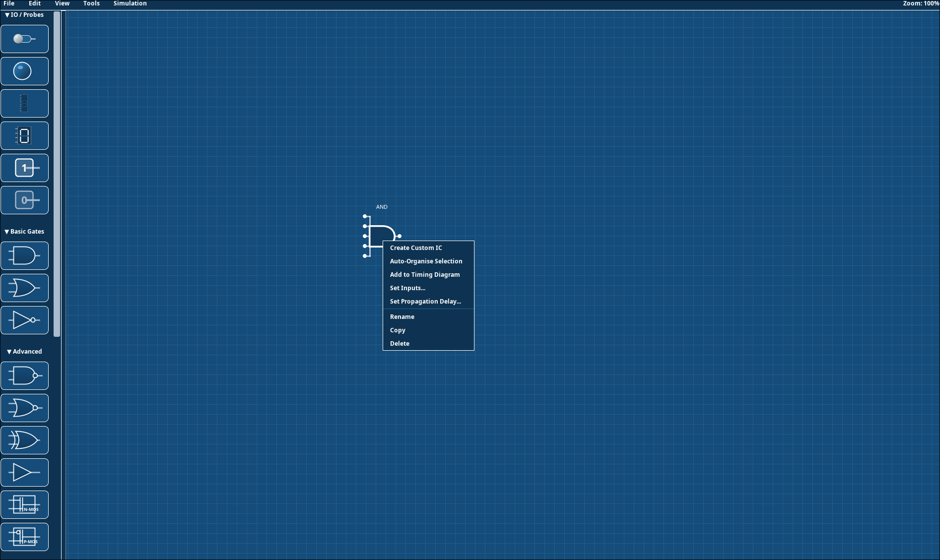Collapse the Basic Gates section
940x560 pixels.
24,232
